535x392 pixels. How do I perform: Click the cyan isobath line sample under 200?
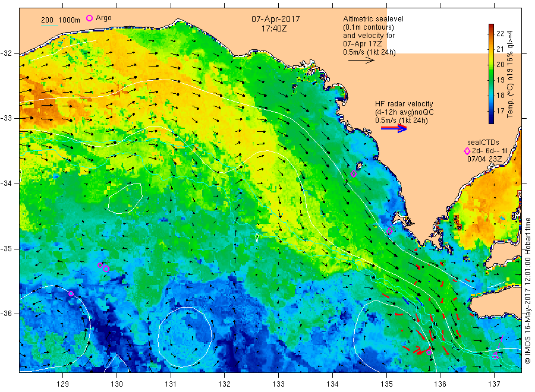pyautogui.click(x=49, y=26)
